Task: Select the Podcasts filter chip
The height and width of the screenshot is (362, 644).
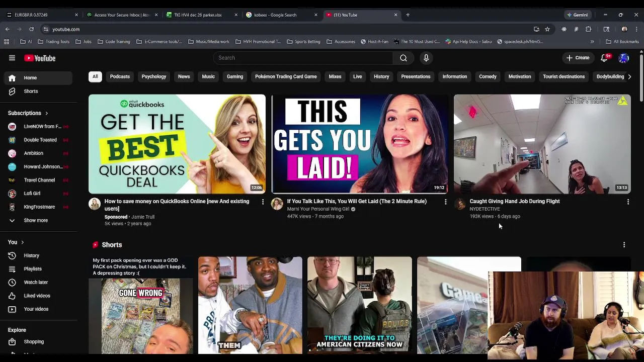Action: tap(120, 76)
